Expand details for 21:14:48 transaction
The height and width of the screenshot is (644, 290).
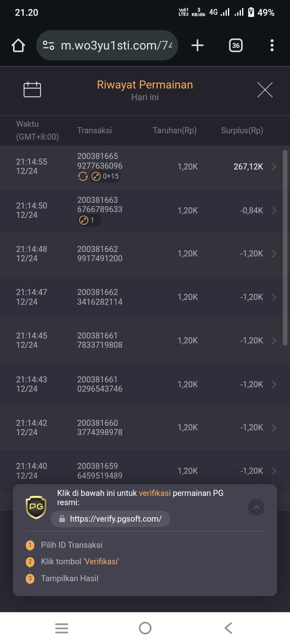coord(274,254)
